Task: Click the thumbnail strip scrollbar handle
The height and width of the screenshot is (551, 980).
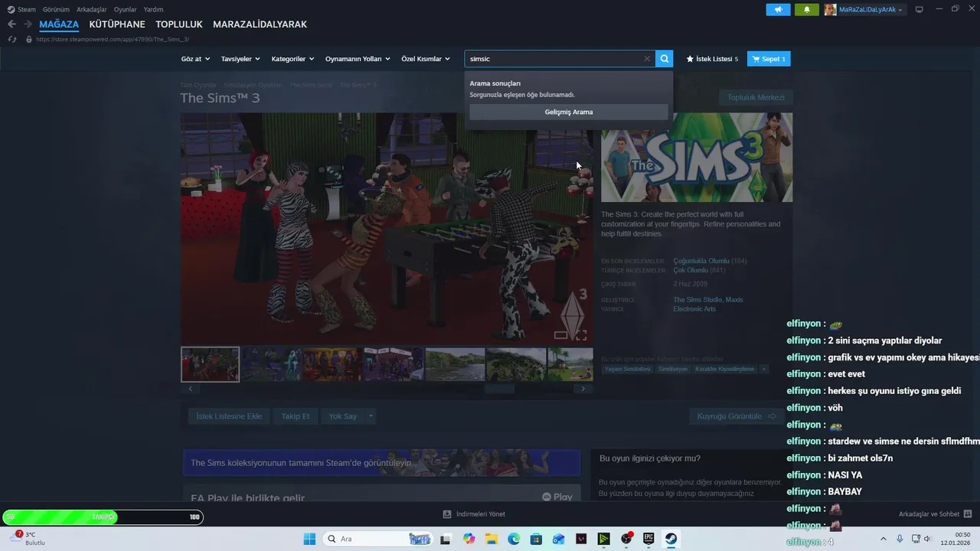Action: [501, 389]
